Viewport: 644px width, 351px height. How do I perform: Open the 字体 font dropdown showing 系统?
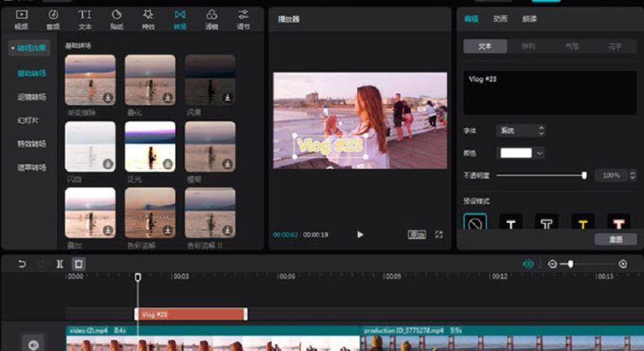click(x=521, y=131)
